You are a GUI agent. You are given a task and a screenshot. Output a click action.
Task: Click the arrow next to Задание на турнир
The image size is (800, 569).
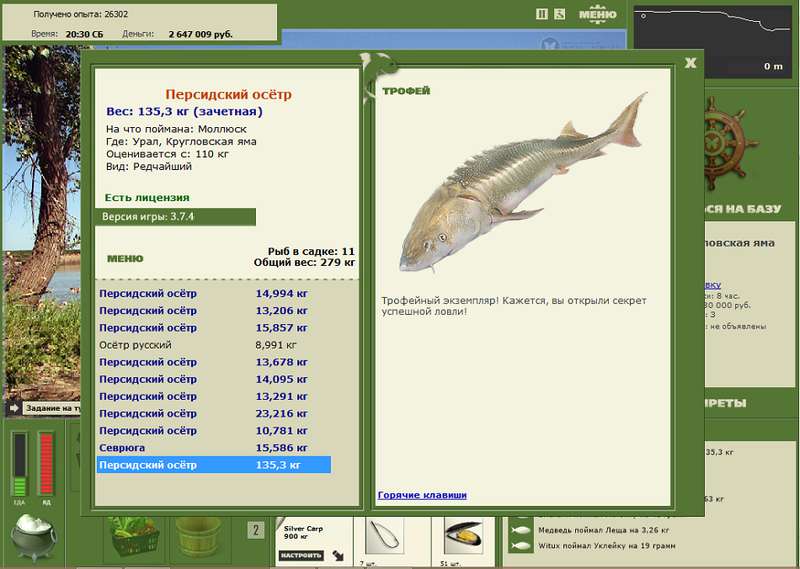pos(14,408)
